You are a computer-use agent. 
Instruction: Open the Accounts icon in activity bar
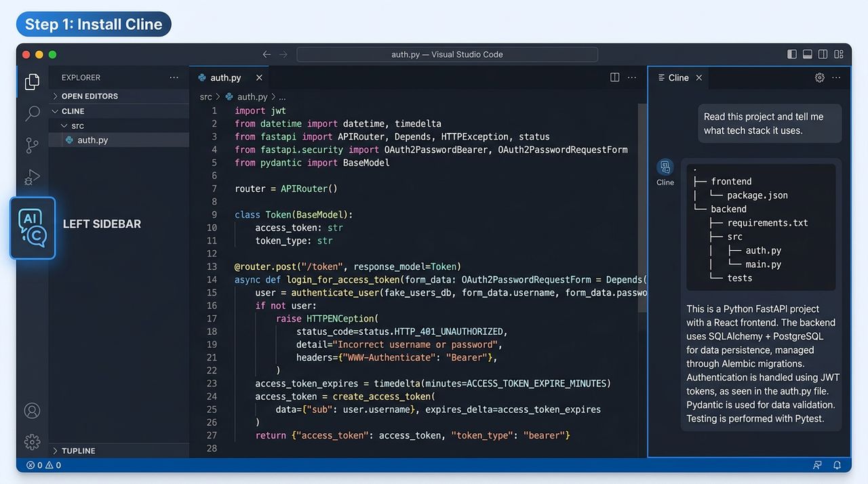(x=32, y=411)
